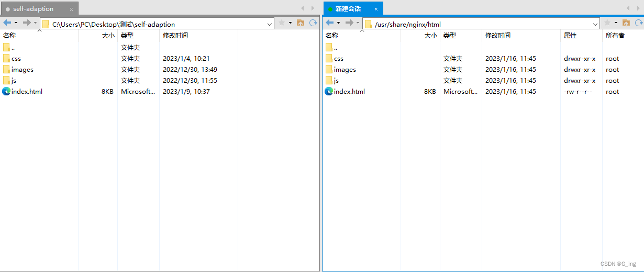Click the back arrow in local pane

coord(7,23)
